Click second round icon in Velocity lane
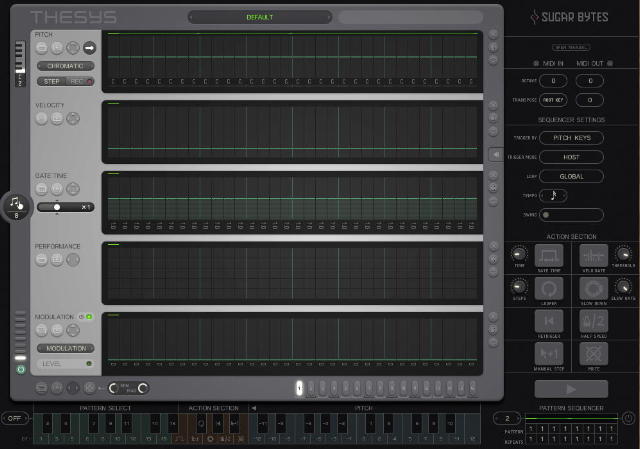 point(57,118)
